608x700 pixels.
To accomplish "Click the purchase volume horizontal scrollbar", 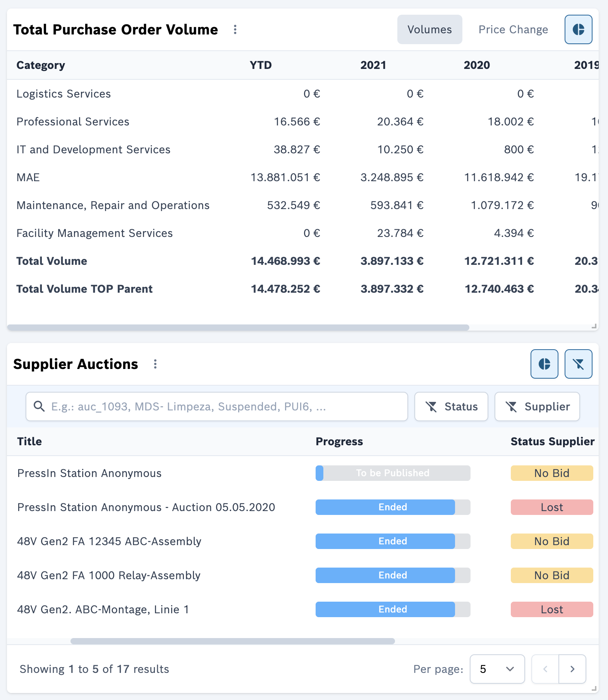I will coord(238,328).
